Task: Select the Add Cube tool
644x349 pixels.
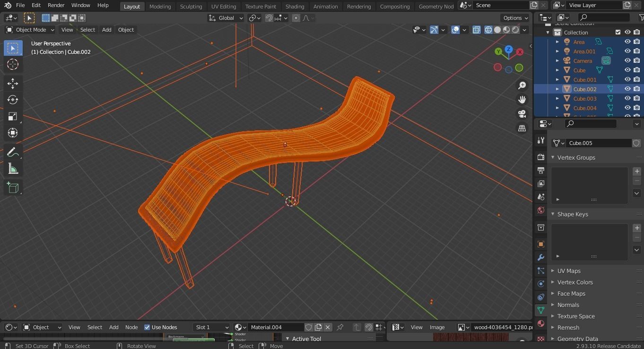Action: (x=13, y=188)
